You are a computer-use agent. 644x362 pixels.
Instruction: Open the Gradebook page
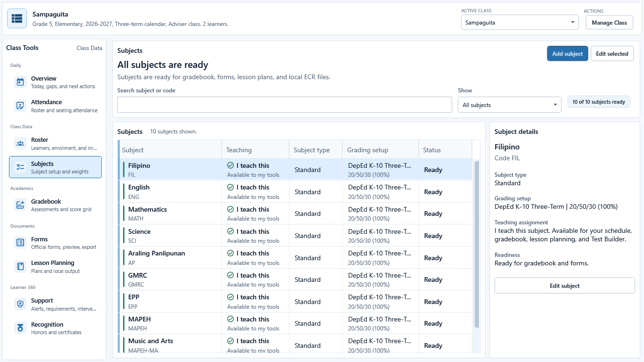click(x=55, y=205)
